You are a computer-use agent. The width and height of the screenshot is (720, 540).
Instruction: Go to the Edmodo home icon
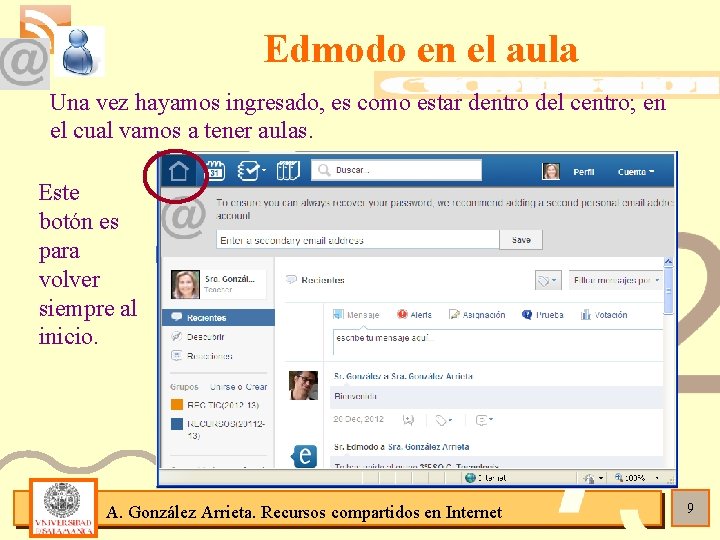[179, 171]
